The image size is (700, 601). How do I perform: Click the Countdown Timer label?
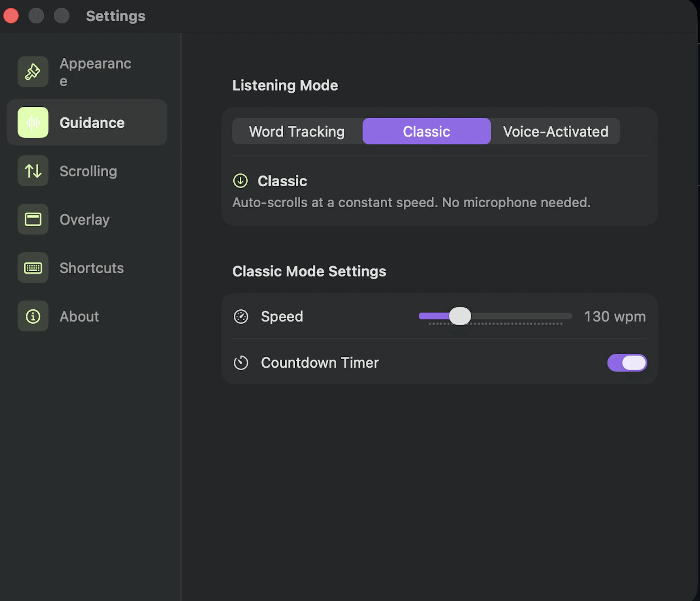[x=320, y=363]
